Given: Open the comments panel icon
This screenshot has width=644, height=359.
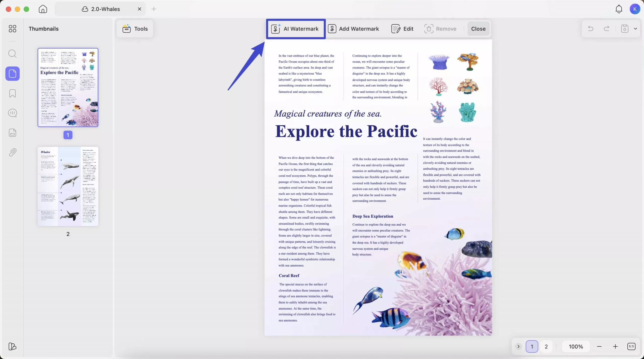Looking at the screenshot, I should tap(12, 113).
